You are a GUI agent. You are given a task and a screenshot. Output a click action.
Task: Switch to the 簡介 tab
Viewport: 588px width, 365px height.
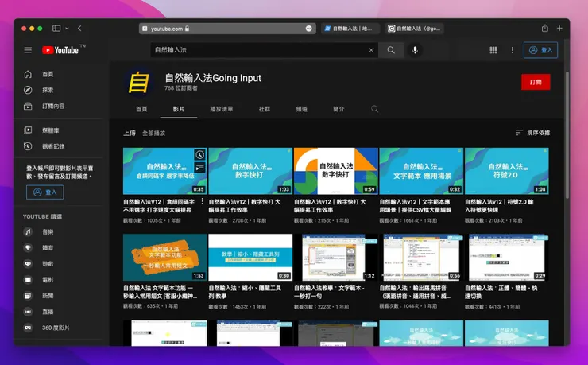click(x=338, y=109)
